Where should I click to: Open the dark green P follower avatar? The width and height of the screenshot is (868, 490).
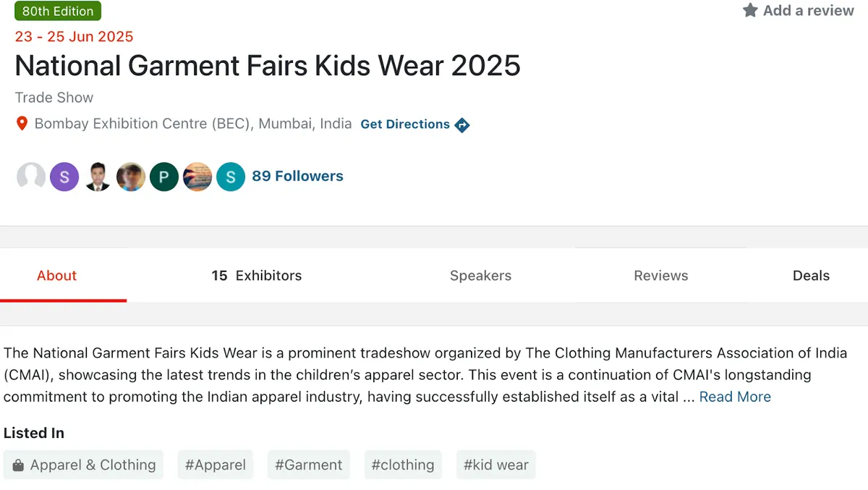tap(164, 177)
